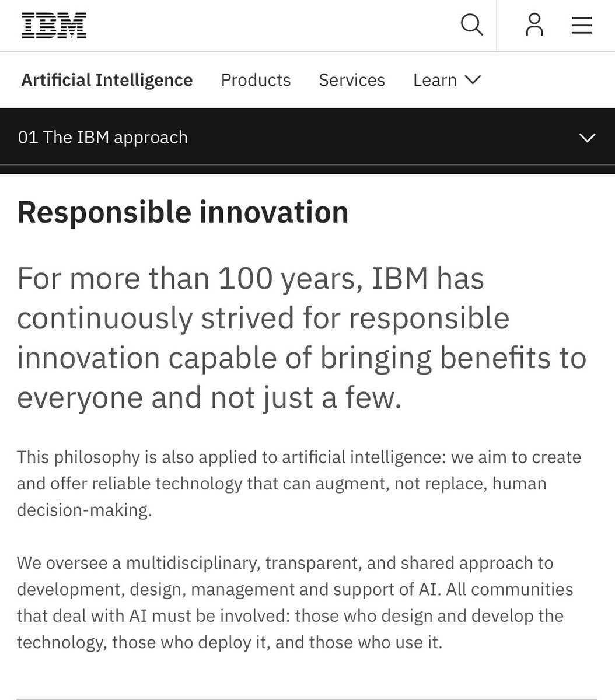This screenshot has width=615, height=700.
Task: Open the hamburger menu icon
Action: (582, 25)
